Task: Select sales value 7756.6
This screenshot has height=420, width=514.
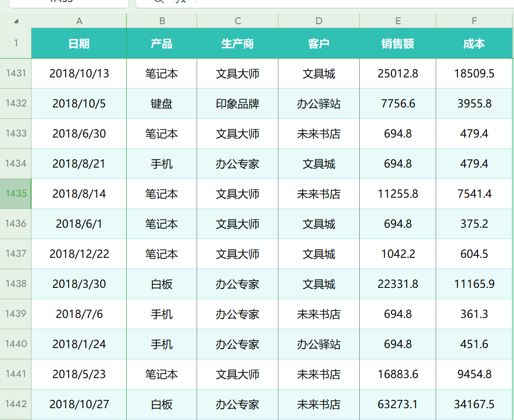Action: pyautogui.click(x=398, y=104)
